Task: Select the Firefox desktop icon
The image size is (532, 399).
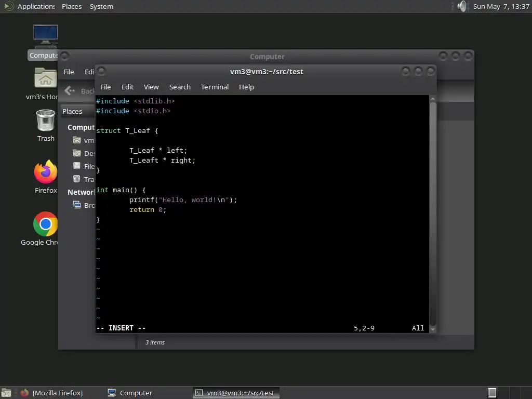Action: 46,177
